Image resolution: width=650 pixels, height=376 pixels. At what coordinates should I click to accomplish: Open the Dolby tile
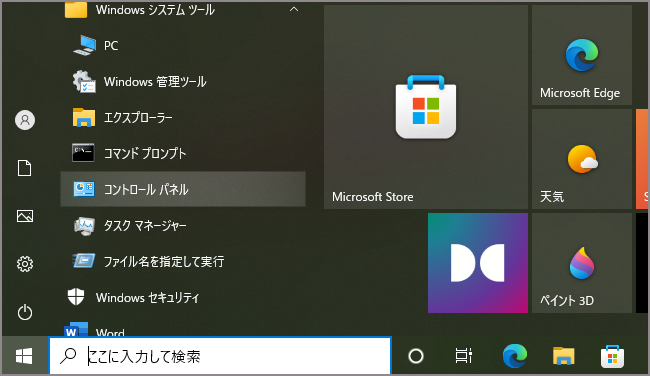478,263
